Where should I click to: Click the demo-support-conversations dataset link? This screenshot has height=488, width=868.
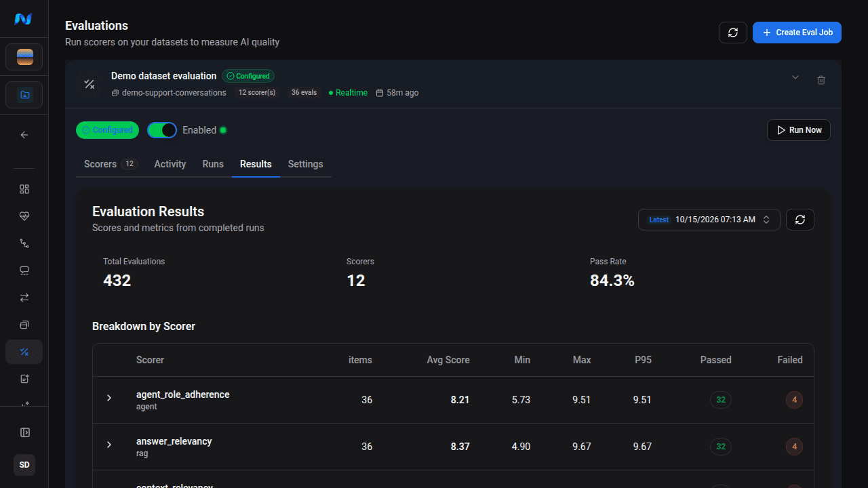[x=169, y=93]
